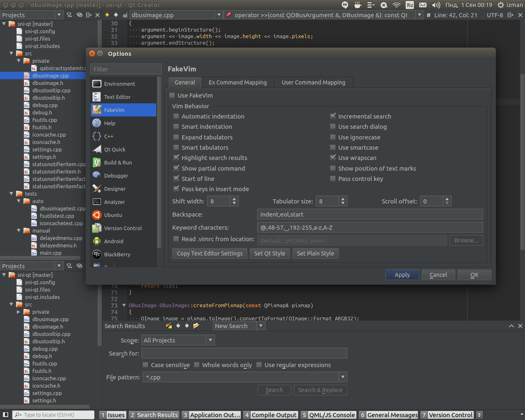
Task: Click the Set Qt Style button
Action: 269,253
